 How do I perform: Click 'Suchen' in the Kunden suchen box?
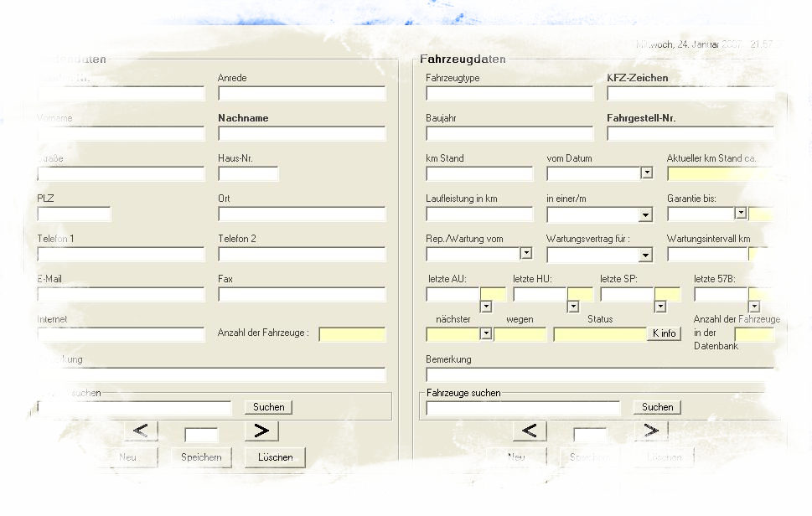pyautogui.click(x=268, y=407)
